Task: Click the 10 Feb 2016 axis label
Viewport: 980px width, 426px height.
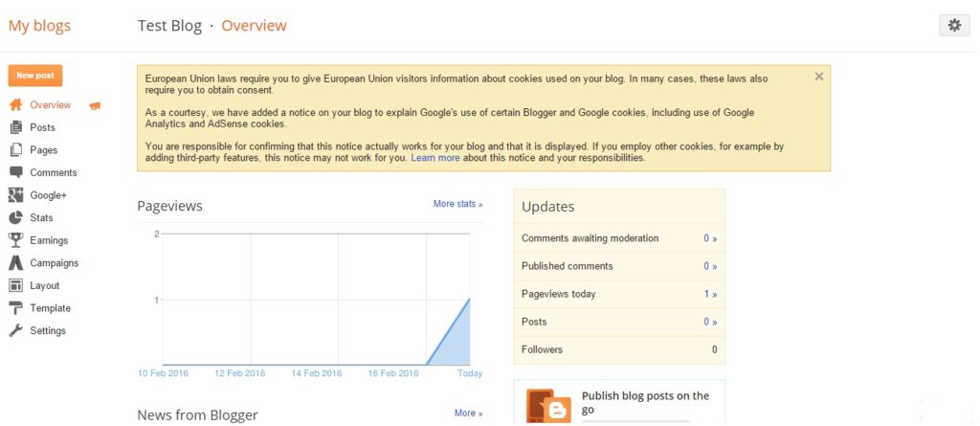Action: tap(163, 373)
